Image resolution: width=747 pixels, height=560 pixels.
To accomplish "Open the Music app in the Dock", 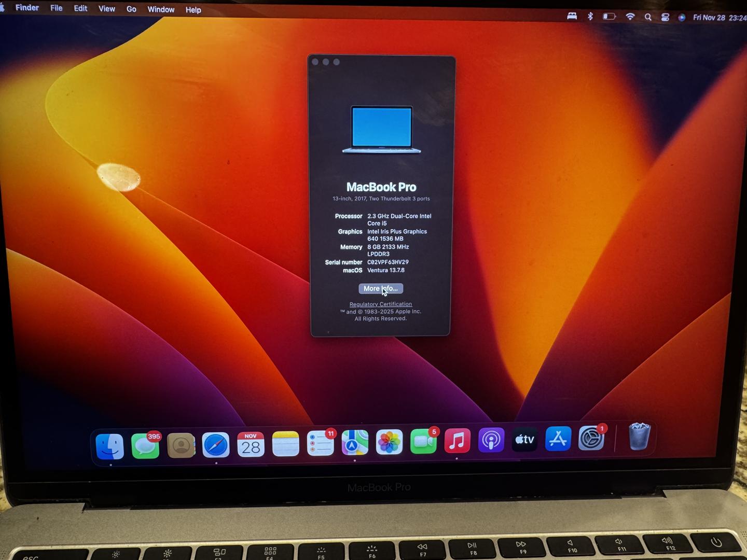I will tap(457, 441).
